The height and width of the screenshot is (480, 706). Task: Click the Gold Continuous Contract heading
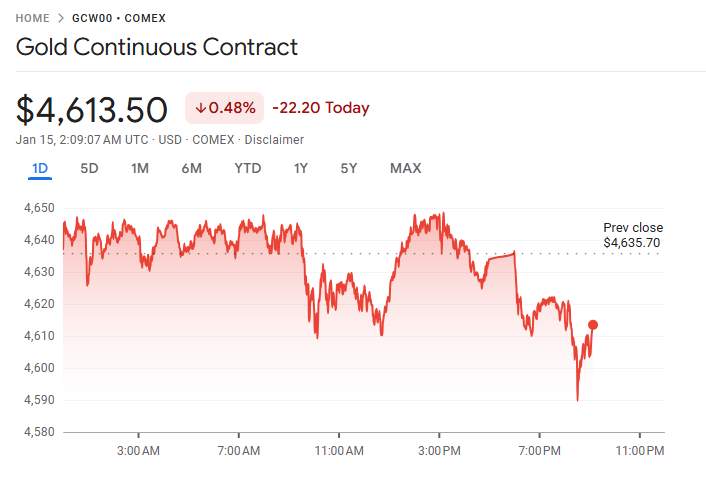[x=157, y=47]
